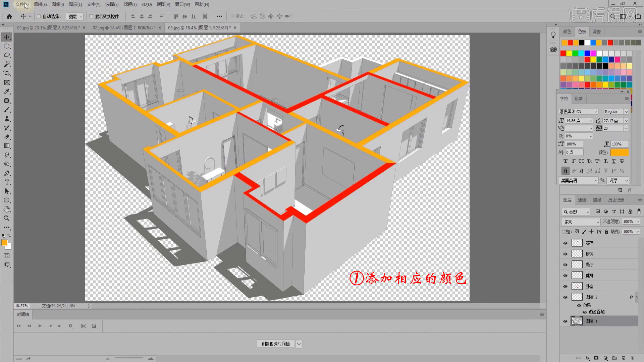Hide the 卧室 layer
The width and height of the screenshot is (644, 362).
pos(565,287)
